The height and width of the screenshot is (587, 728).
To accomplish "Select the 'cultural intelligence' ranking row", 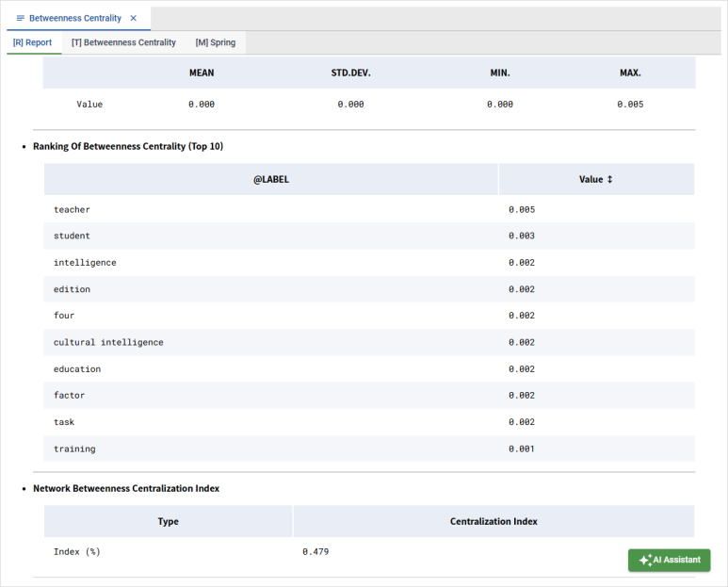I will click(x=369, y=342).
